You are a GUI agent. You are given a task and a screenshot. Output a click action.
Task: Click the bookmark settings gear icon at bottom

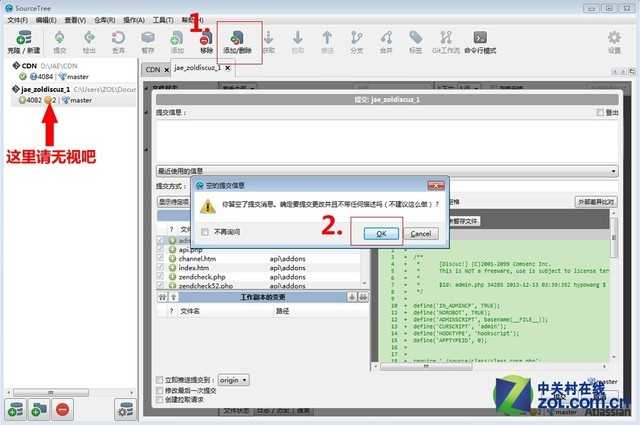click(125, 409)
